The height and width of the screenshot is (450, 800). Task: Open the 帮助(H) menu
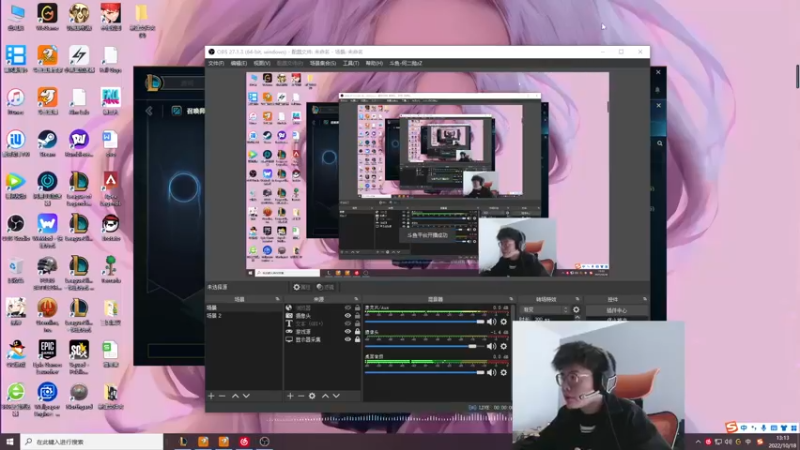[x=374, y=63]
